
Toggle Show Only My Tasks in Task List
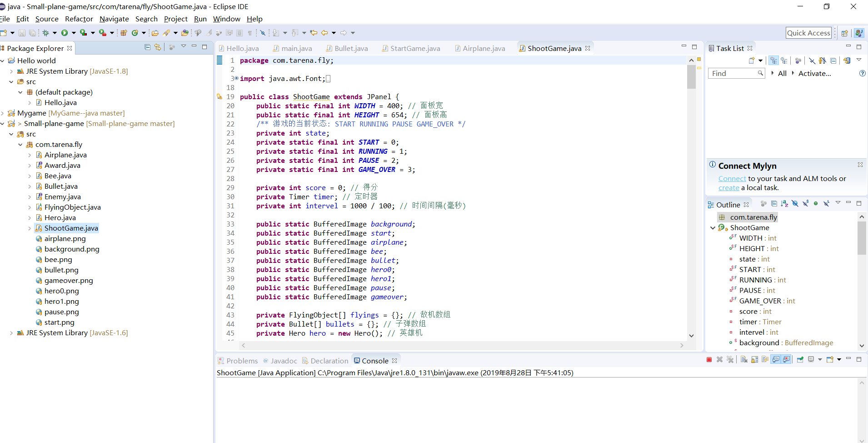tap(822, 60)
